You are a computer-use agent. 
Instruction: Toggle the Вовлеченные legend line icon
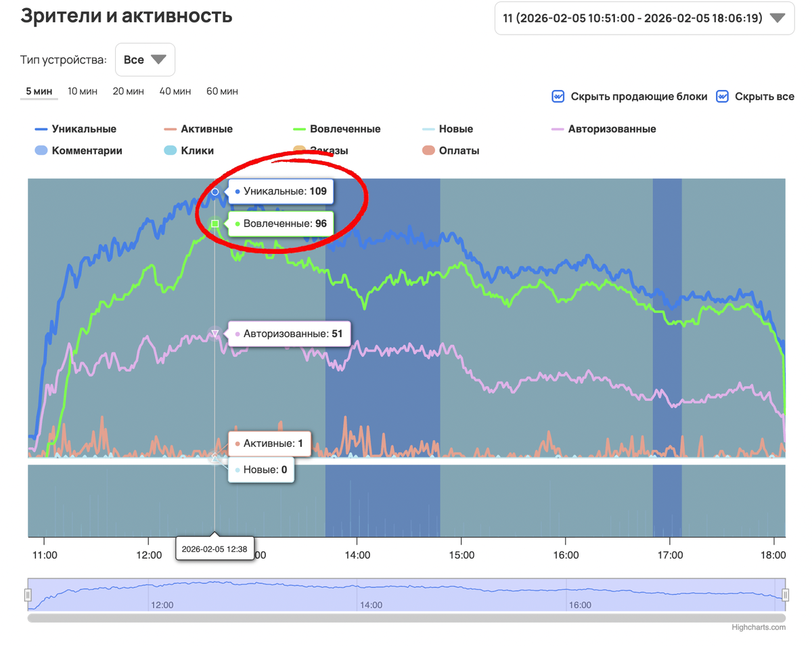coord(300,129)
